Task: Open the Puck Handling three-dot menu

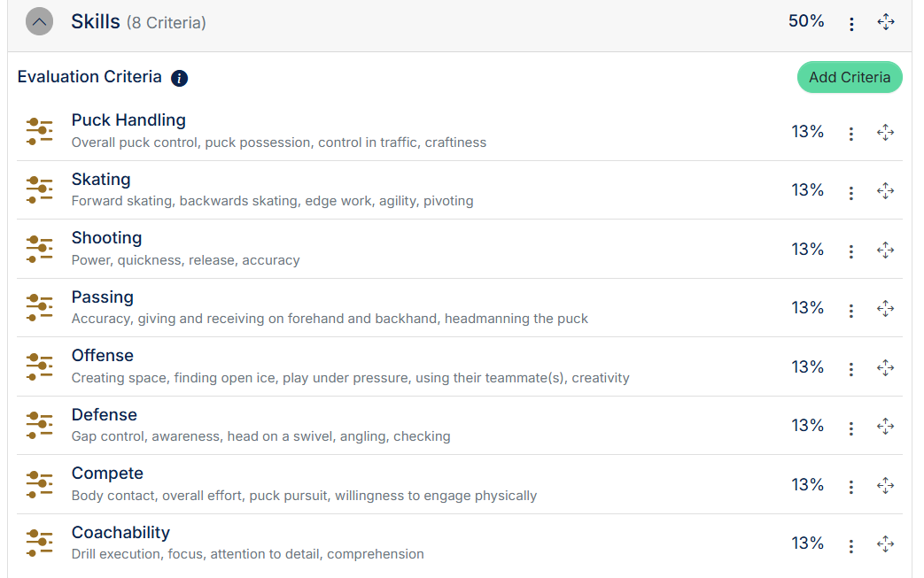Action: point(850,133)
